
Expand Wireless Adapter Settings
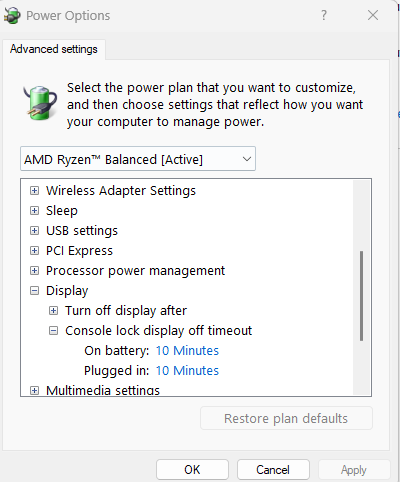pos(34,191)
